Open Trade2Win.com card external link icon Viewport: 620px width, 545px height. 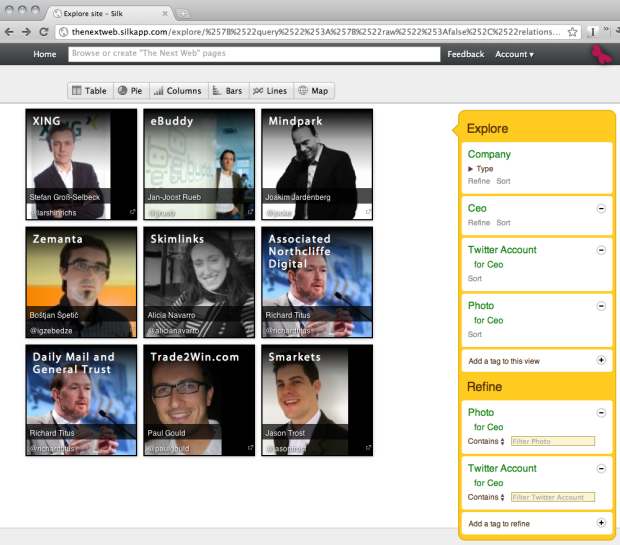[x=250, y=448]
